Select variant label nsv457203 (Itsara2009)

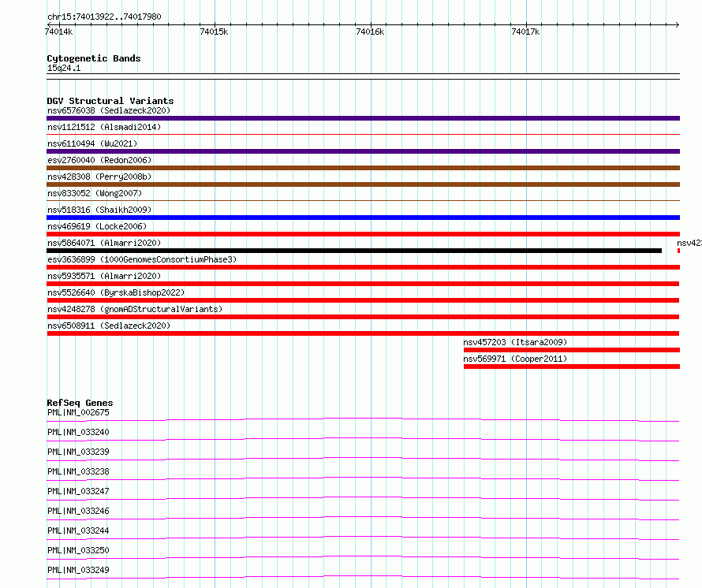515,342
